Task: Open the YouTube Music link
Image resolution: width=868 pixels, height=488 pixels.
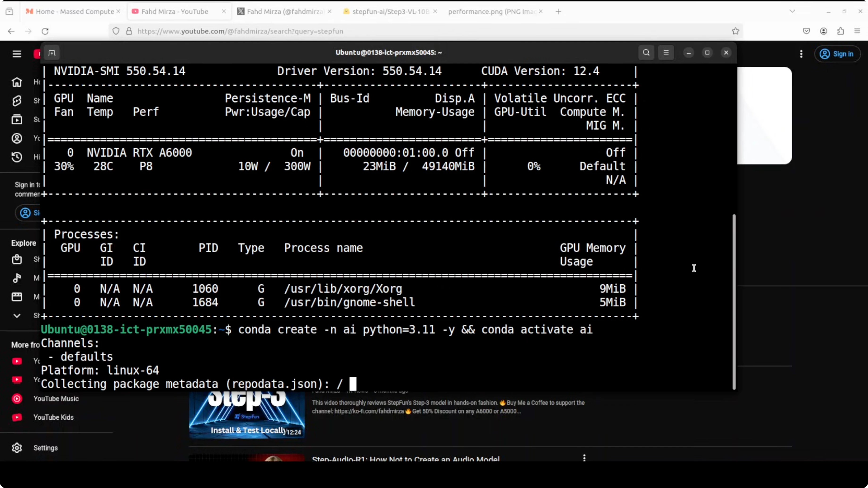Action: [56, 398]
